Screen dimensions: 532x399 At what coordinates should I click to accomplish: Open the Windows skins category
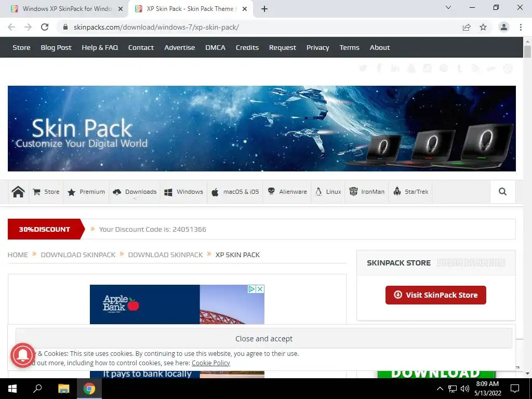coord(183,192)
